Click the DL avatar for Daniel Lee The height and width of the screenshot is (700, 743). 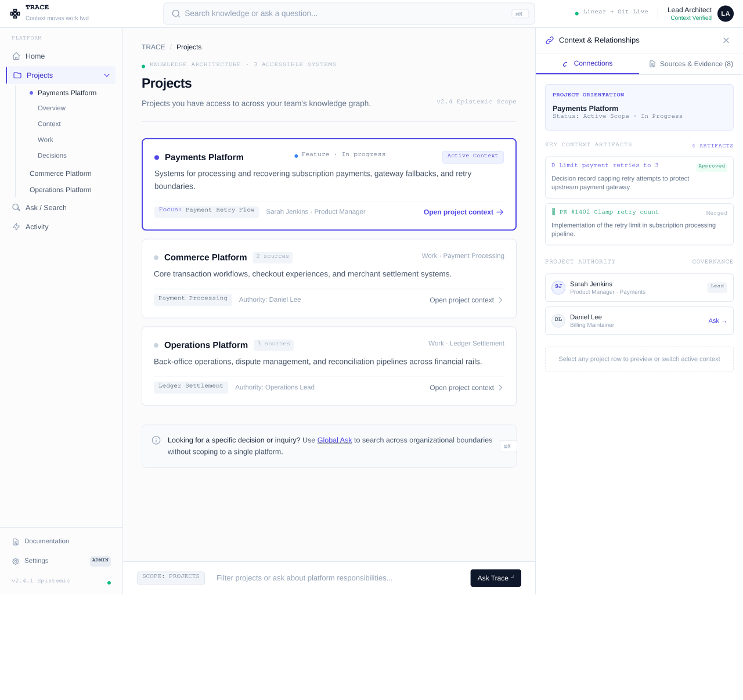tap(558, 320)
